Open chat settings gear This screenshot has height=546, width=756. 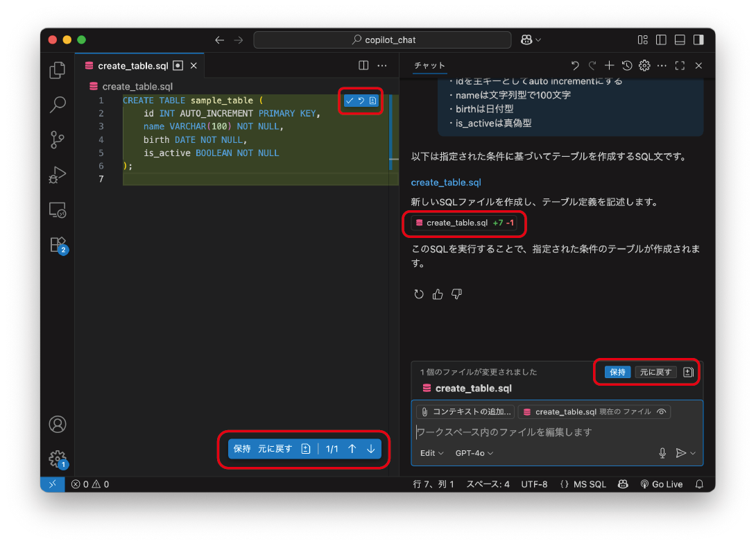(644, 66)
